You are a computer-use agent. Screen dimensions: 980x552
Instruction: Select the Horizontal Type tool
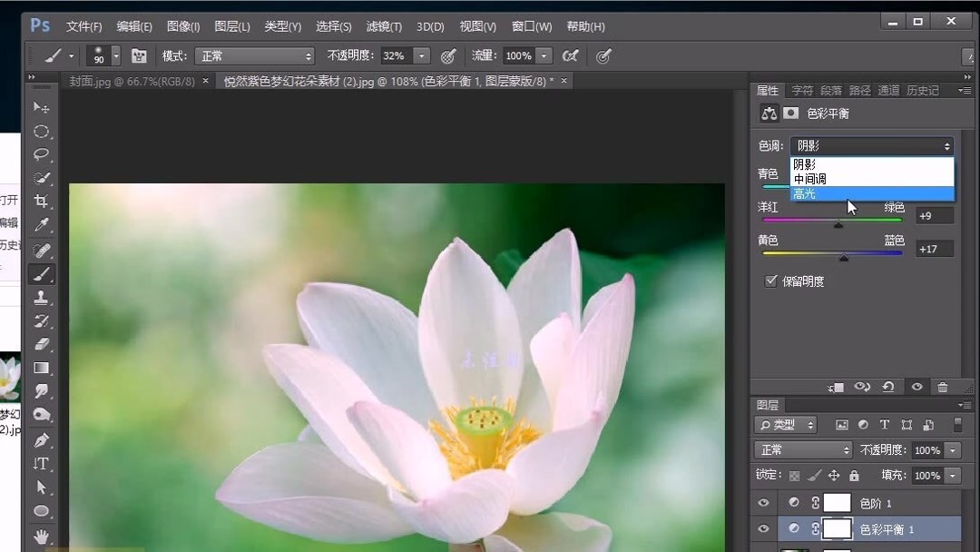42,463
